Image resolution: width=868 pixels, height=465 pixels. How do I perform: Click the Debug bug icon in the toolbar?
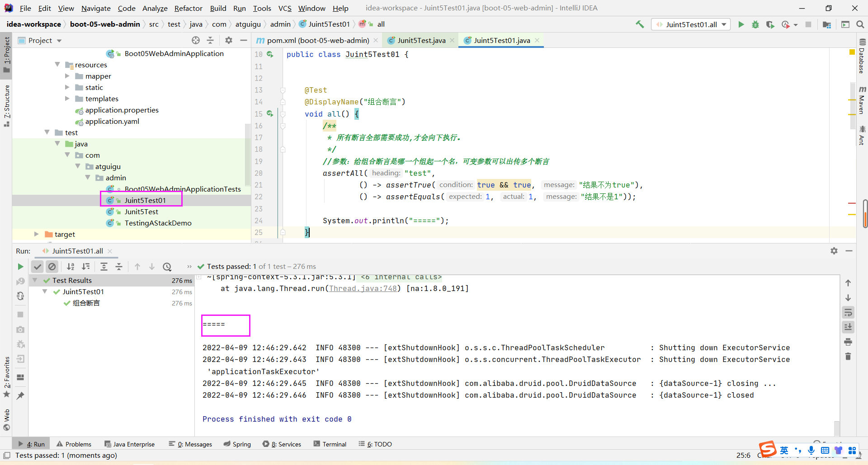pyautogui.click(x=755, y=24)
